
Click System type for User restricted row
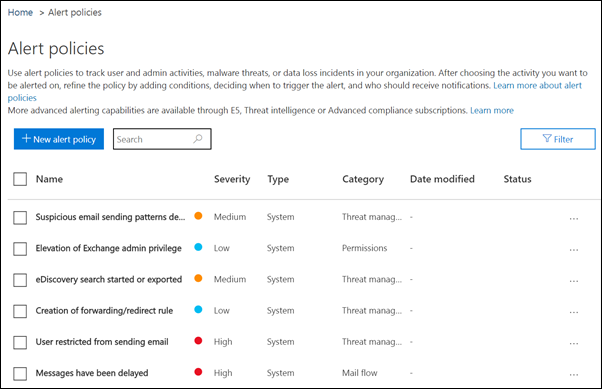coord(280,342)
